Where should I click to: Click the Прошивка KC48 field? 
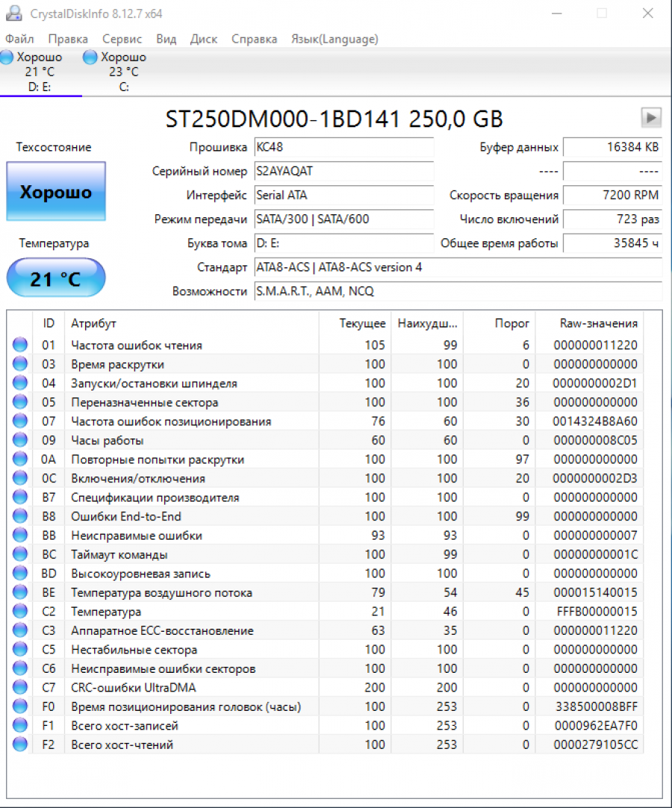[x=343, y=147]
